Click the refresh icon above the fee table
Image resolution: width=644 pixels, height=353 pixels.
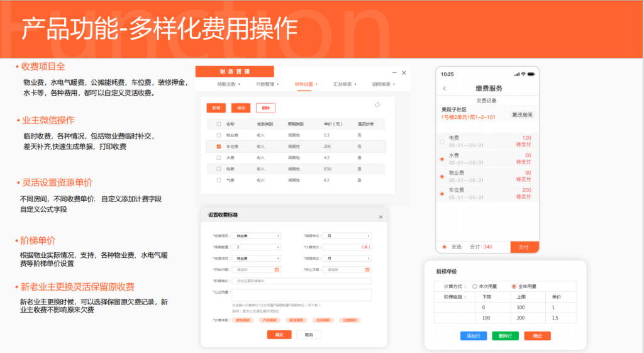pyautogui.click(x=377, y=105)
